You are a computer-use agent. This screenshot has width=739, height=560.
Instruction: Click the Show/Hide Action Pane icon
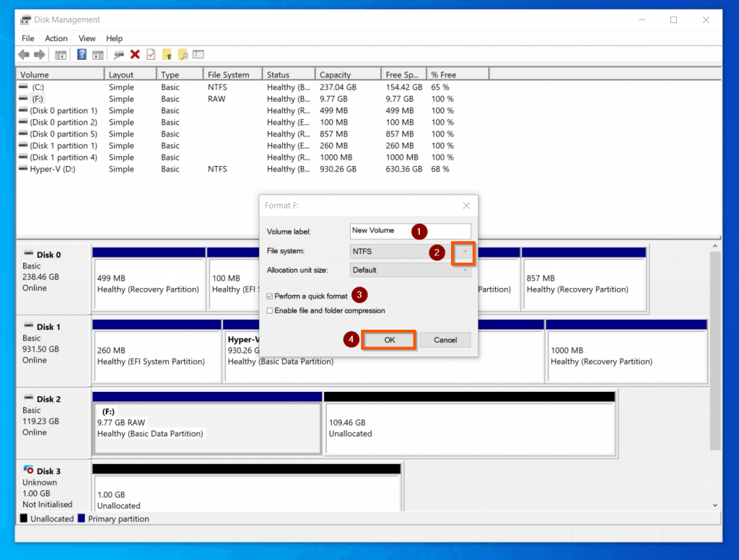click(x=97, y=54)
